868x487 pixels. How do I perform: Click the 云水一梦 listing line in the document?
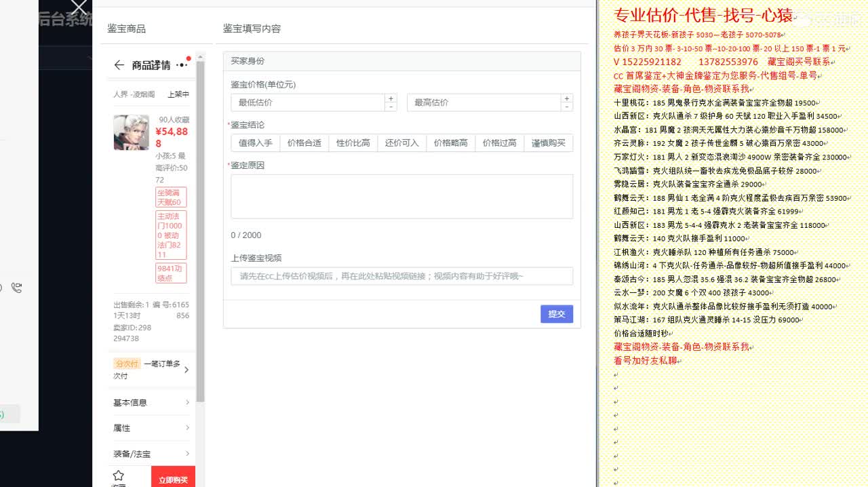tap(694, 293)
